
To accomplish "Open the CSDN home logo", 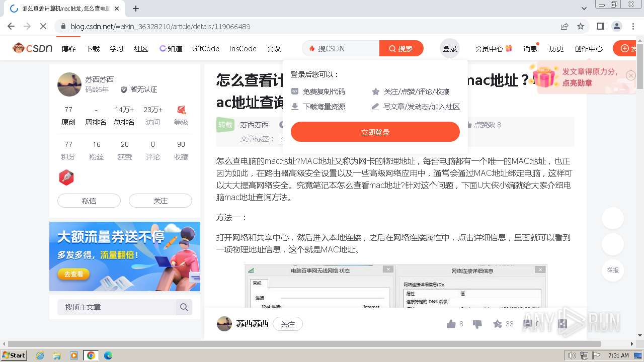I will pos(33,48).
